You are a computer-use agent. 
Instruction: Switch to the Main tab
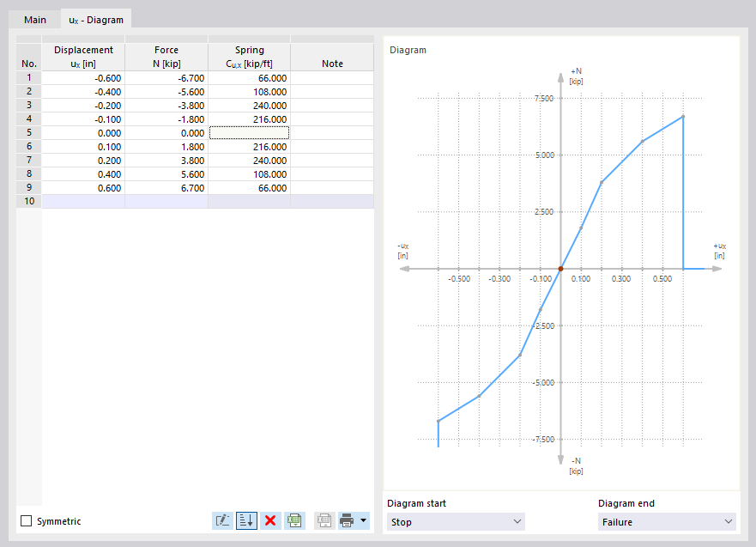pyautogui.click(x=35, y=20)
